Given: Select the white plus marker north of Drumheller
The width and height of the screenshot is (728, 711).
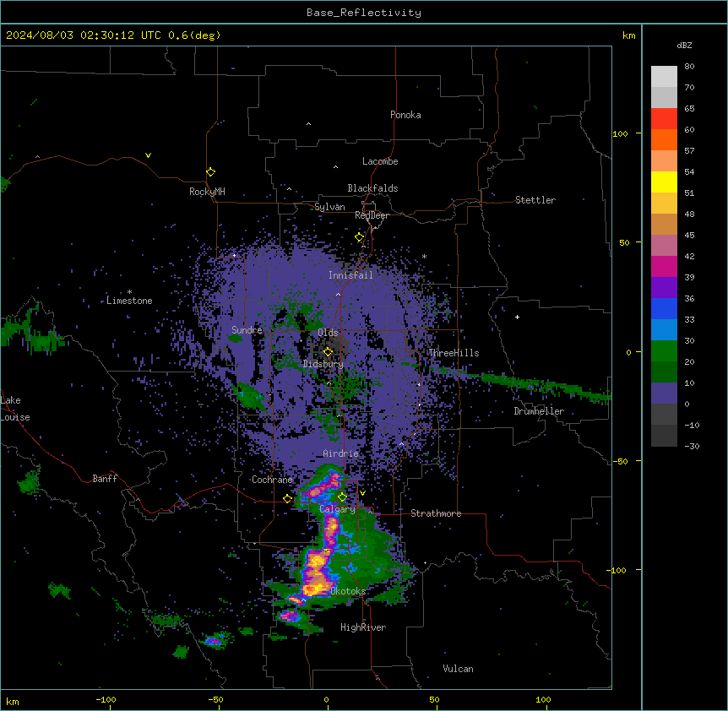Looking at the screenshot, I should [517, 317].
